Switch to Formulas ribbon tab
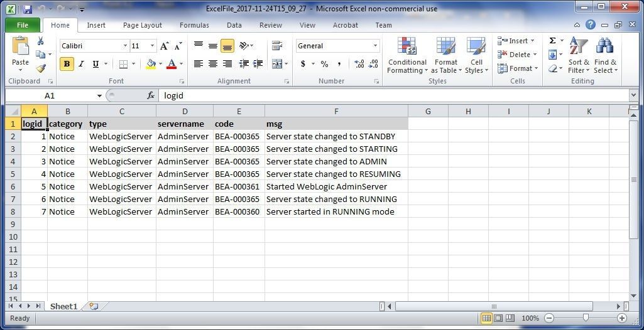The width and height of the screenshot is (644, 330). [194, 25]
